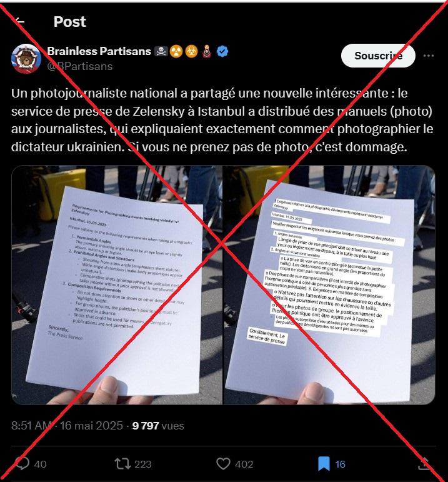Viewport: 448px width, 482px height.
Task: Open the English document photo
Action: click(116, 285)
